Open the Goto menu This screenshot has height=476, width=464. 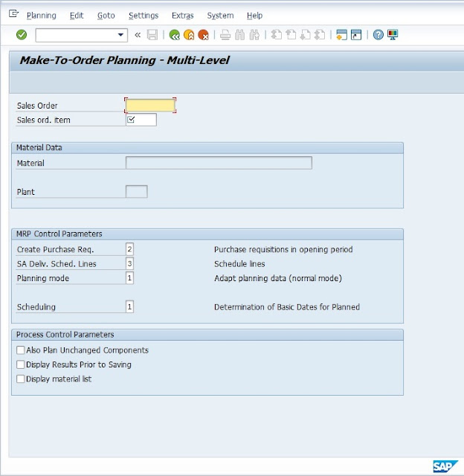pos(106,16)
